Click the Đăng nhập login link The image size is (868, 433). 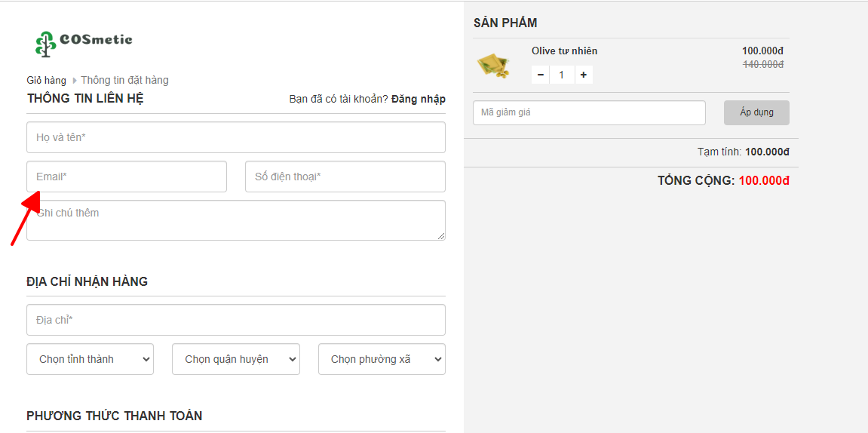(x=418, y=99)
